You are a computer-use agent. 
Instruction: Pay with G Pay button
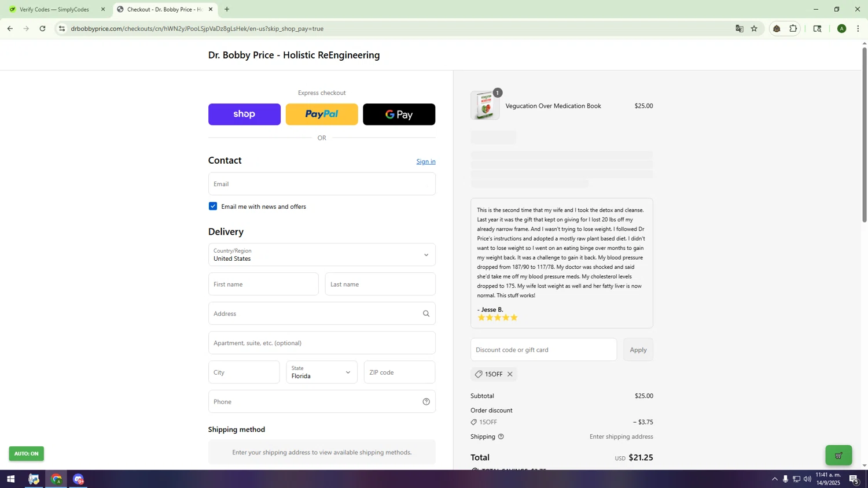point(399,114)
